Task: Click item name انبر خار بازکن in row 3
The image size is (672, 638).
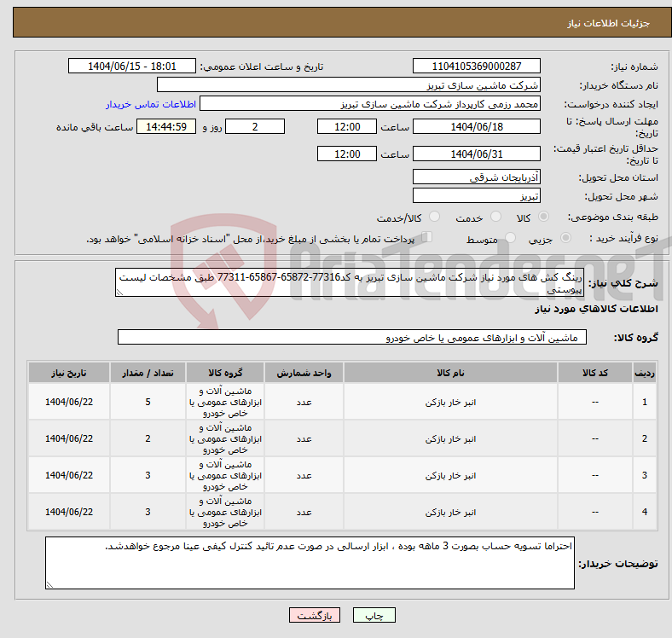Action: pos(450,475)
